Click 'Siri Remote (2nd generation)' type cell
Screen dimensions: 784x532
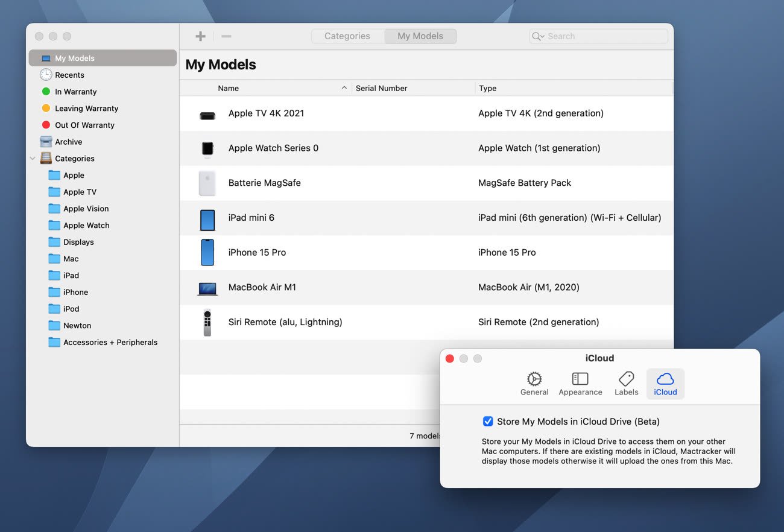(539, 322)
